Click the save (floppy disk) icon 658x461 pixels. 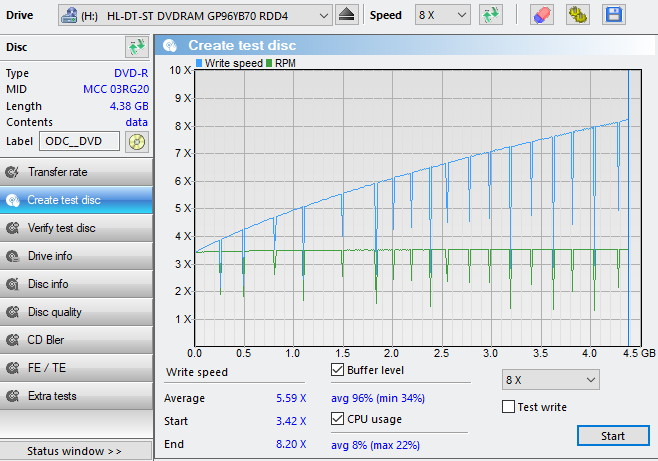click(x=613, y=15)
